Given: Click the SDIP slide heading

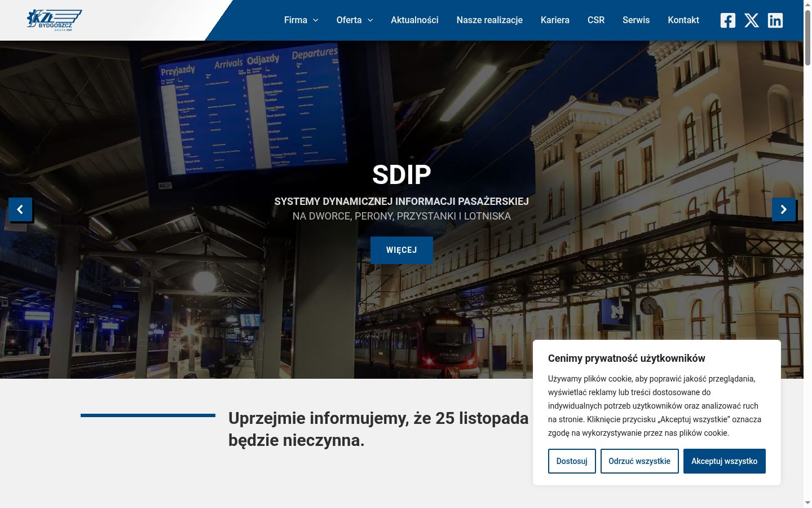Looking at the screenshot, I should click(401, 175).
